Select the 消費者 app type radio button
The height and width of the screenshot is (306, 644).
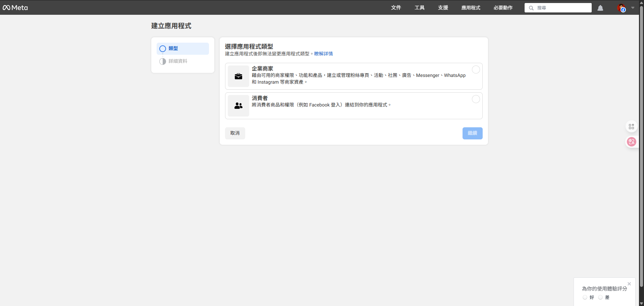point(476,99)
